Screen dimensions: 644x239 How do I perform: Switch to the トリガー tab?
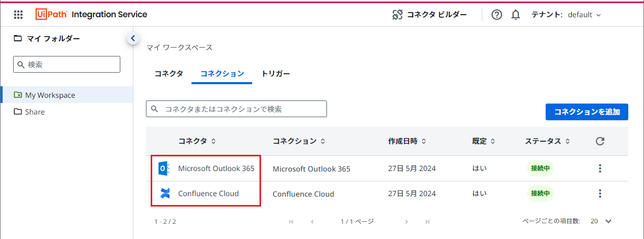click(x=276, y=74)
